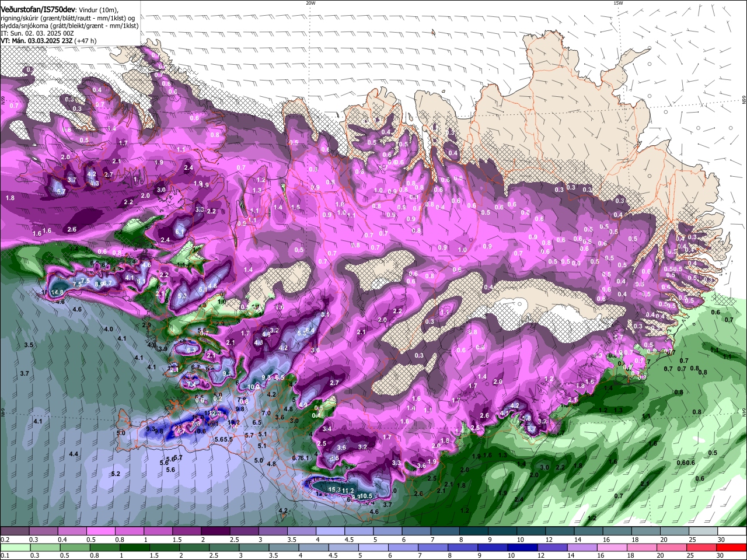
Task: Select upper legend swatch between 7 and 8
Action: pos(444,531)
